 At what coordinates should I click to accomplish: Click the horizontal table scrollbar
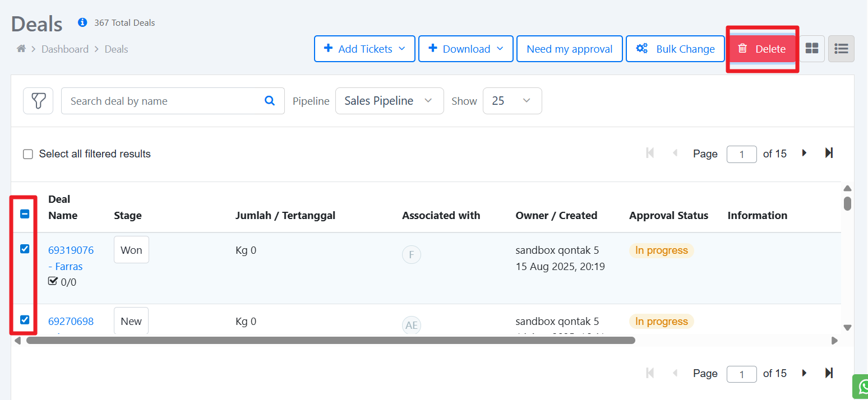[331, 340]
